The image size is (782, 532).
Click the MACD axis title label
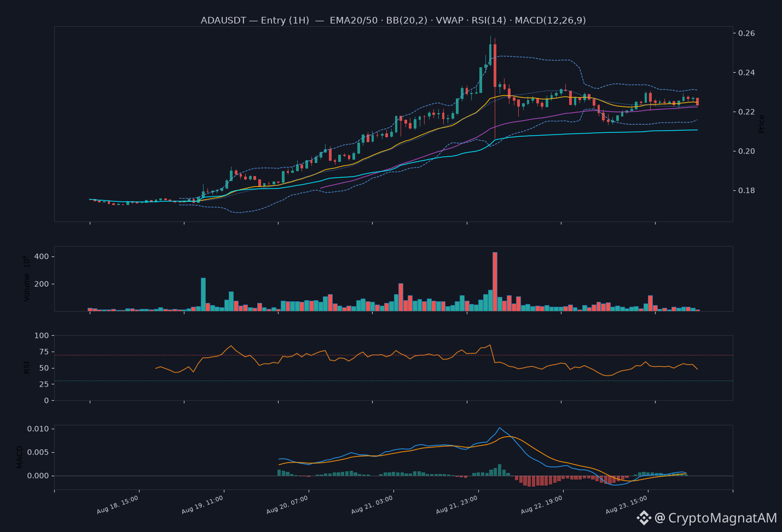pos(20,457)
